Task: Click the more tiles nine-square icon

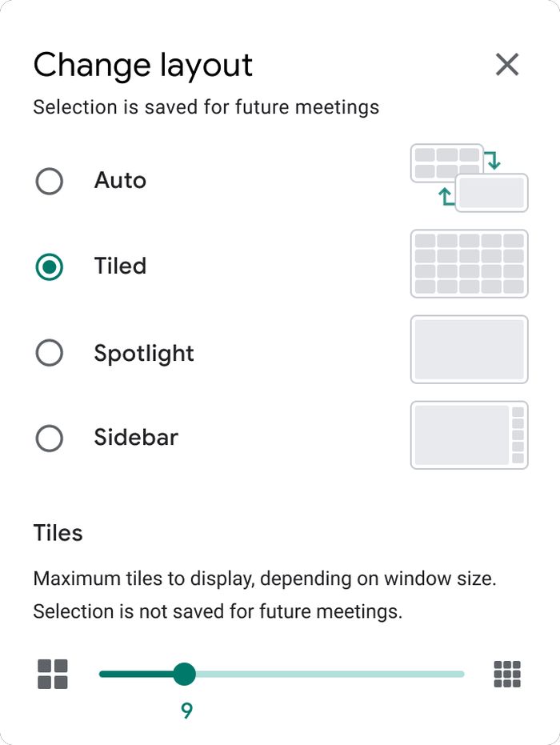Action: point(507,674)
